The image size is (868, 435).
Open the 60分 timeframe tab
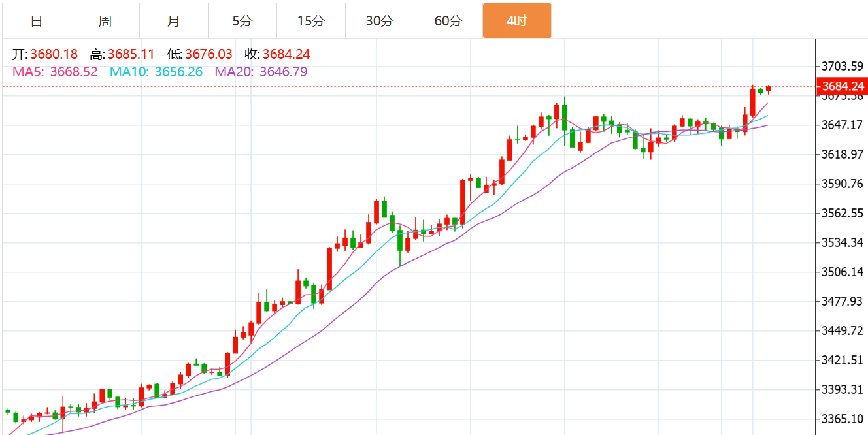[448, 21]
